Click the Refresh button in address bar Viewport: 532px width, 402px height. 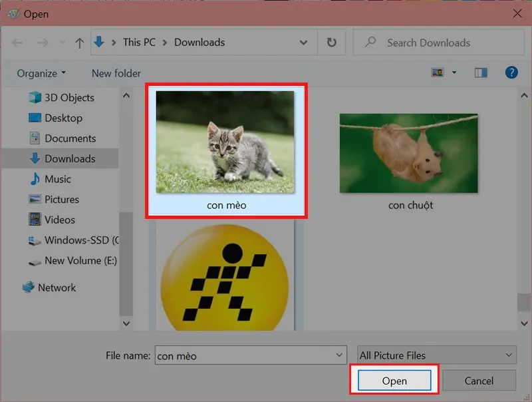[331, 43]
